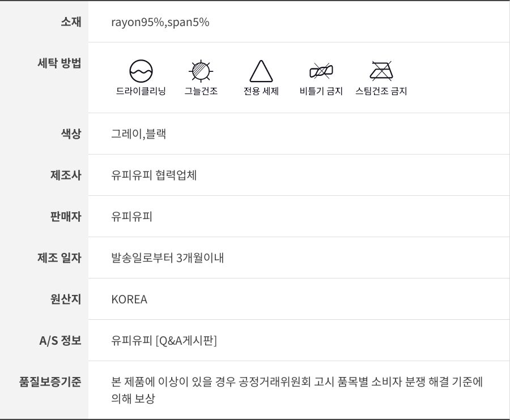
Task: Open the 유피유피 [Q&A게시판] A/S info
Action: click(164, 341)
